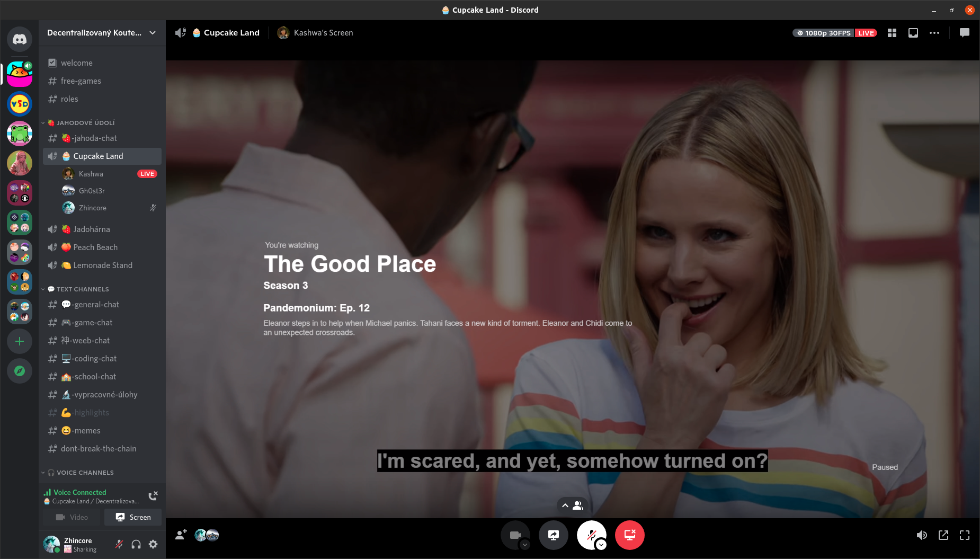This screenshot has width=980, height=559.
Task: Disconnect from voice channel
Action: coord(153,496)
